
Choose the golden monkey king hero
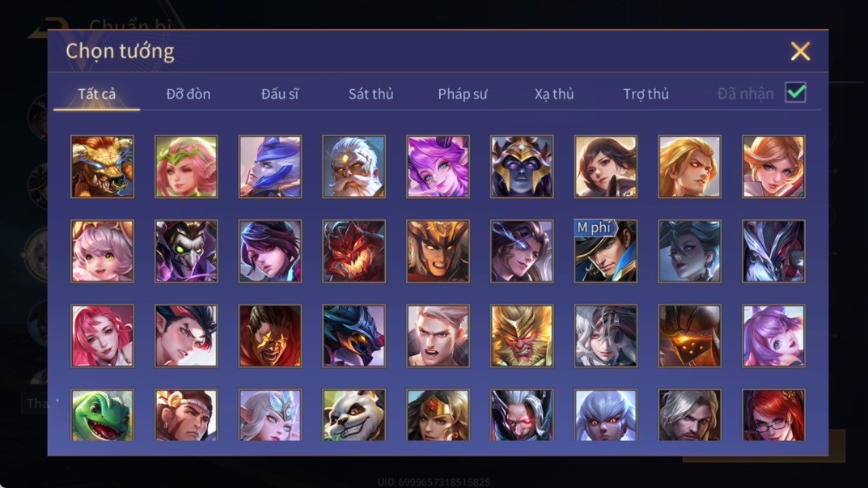[x=522, y=335]
